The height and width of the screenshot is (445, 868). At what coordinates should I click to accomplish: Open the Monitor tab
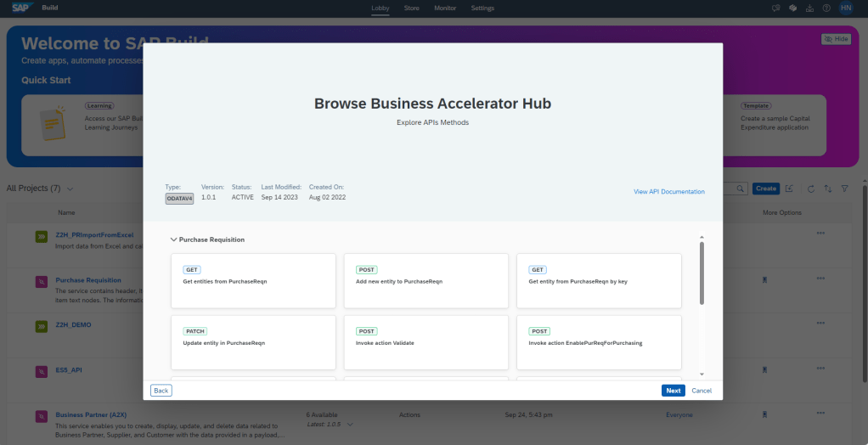[x=445, y=8]
